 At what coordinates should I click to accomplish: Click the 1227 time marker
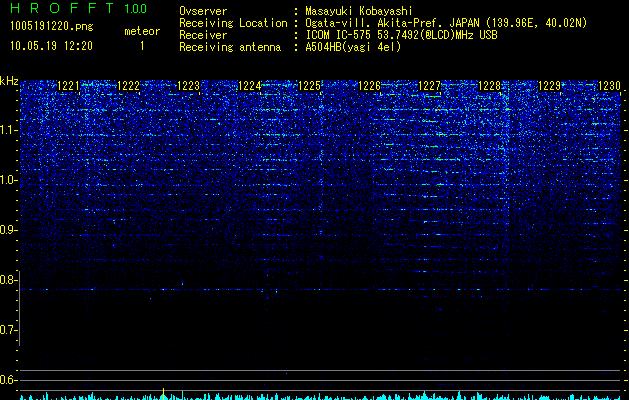coord(429,85)
